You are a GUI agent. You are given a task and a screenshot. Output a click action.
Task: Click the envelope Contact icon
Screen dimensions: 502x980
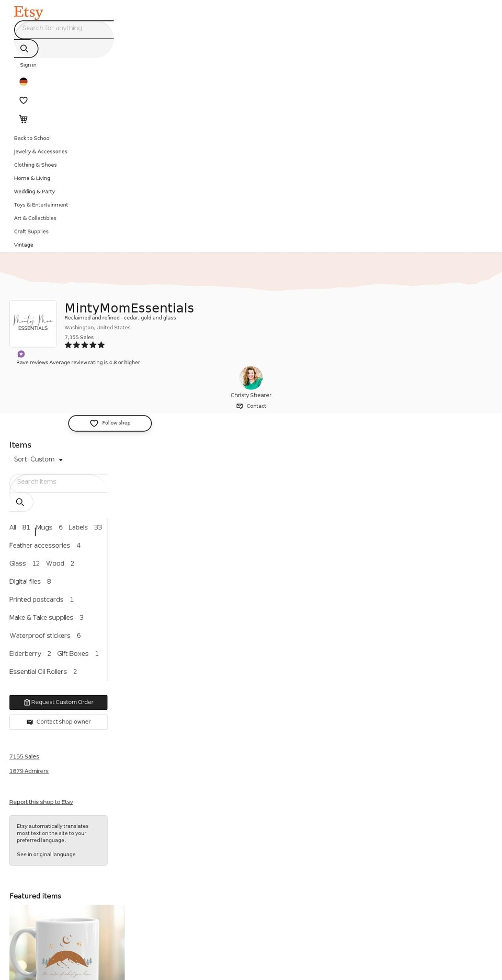[239, 406]
